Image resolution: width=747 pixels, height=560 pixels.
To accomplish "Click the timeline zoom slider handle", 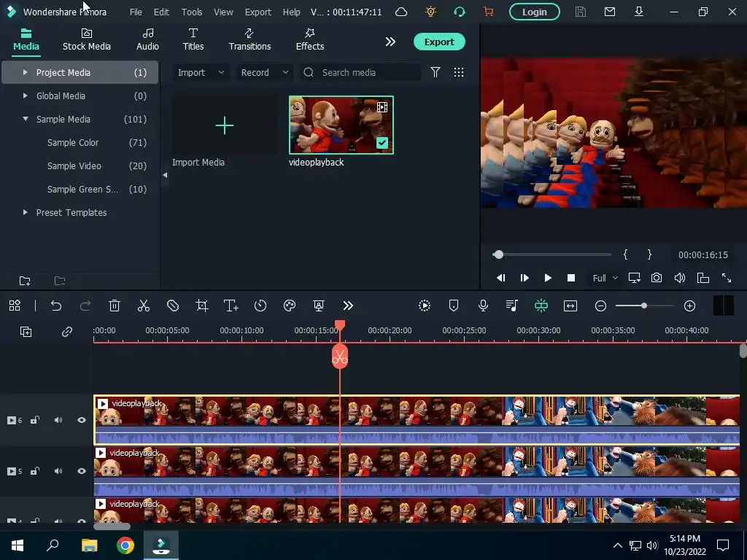I will click(x=643, y=306).
